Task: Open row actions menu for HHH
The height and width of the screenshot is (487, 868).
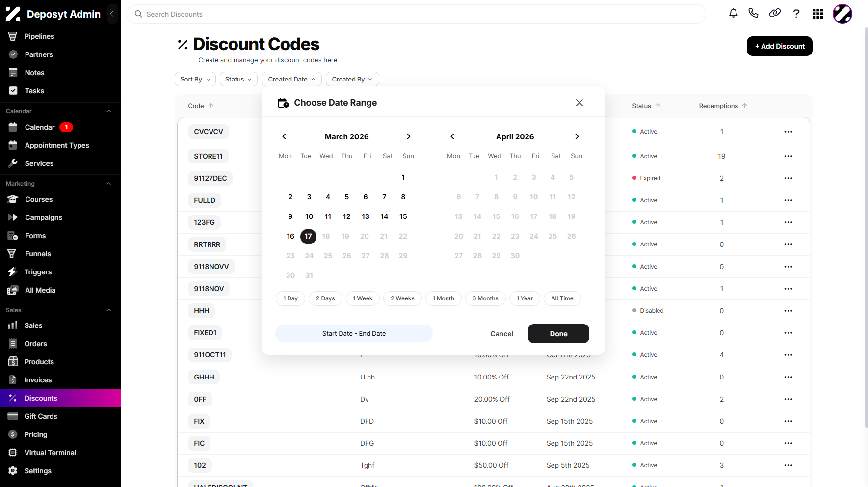Action: point(789,311)
